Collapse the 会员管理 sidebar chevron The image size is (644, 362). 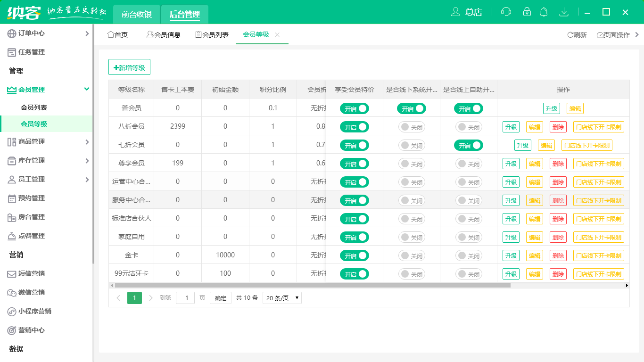coord(87,89)
